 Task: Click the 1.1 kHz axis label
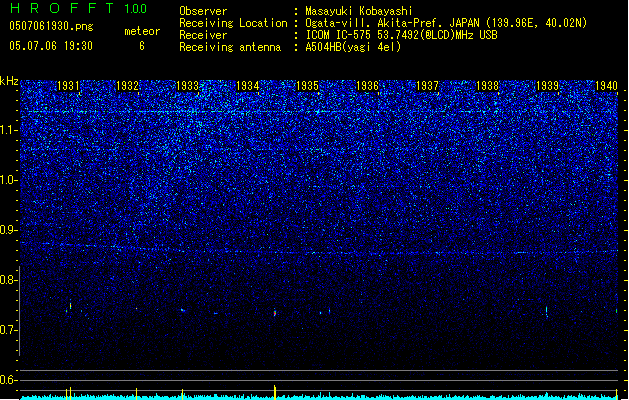pos(9,130)
